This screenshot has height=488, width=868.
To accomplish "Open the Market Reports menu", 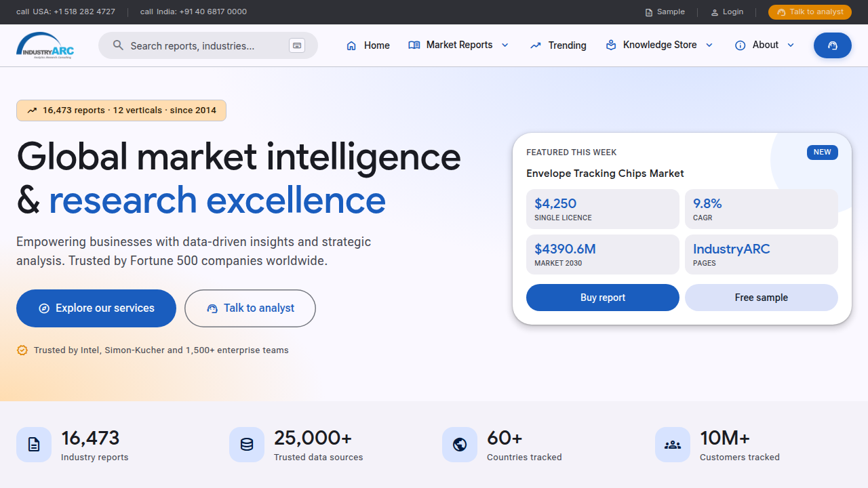I will click(x=459, y=45).
